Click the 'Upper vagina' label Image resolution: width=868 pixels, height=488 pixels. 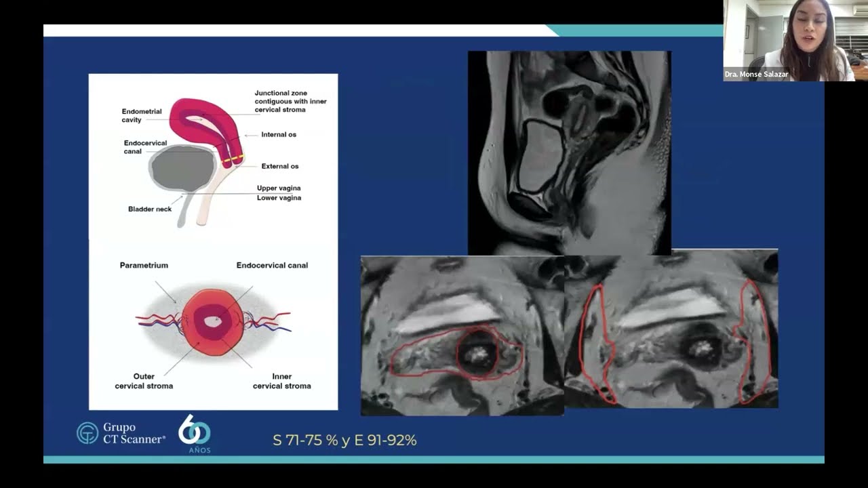pos(279,188)
